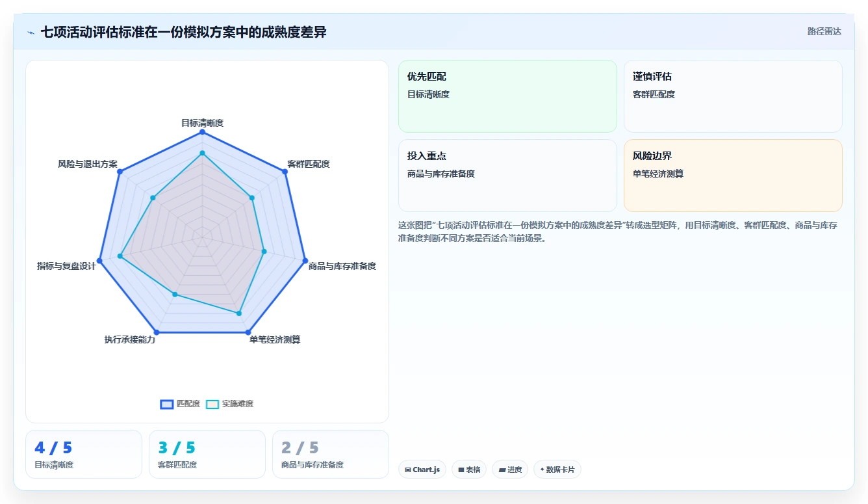The width and height of the screenshot is (868, 504).
Task: Select the 表格 tag chip
Action: click(x=469, y=470)
